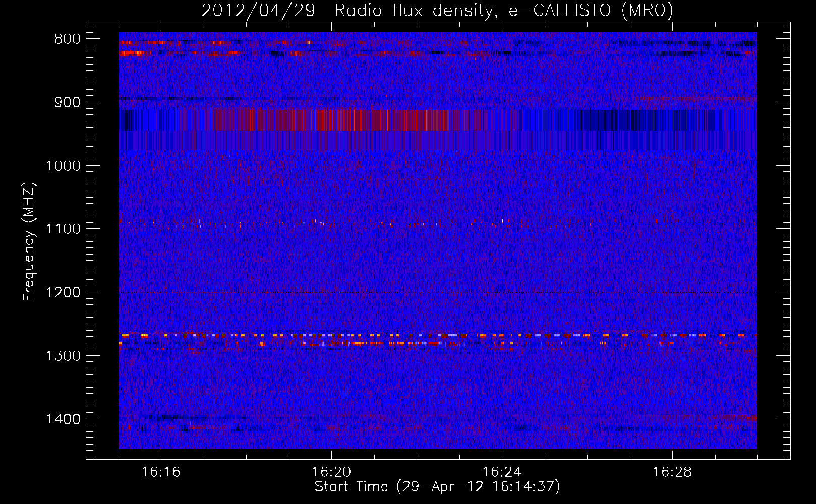Select the 800 frequency tick label
816x504 pixels.
68,39
